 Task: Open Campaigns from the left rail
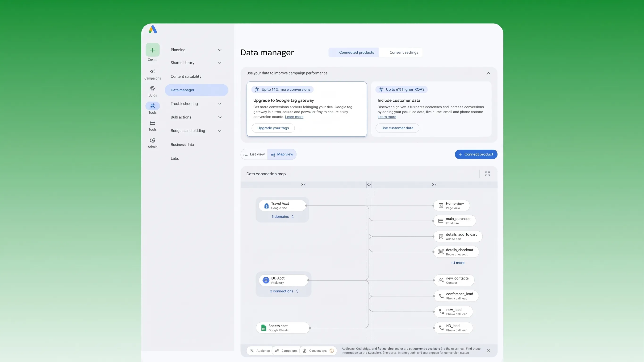point(152,74)
